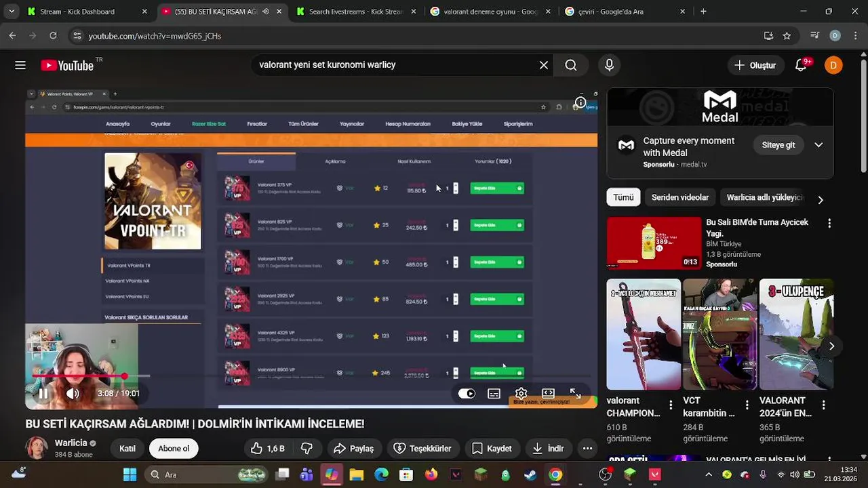Screen dimensions: 868x488
Task: Switch to the Stream - Kick Dashboard tab
Action: click(87, 12)
